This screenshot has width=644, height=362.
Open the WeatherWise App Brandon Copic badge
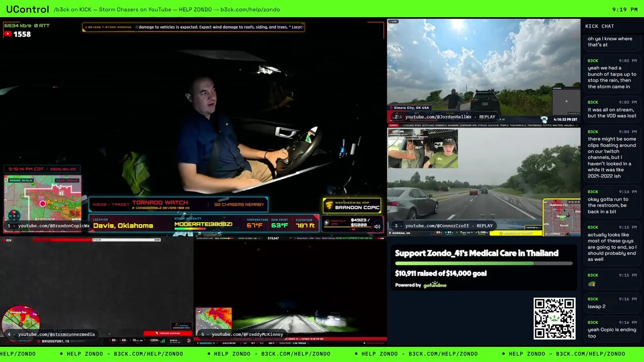[352, 205]
